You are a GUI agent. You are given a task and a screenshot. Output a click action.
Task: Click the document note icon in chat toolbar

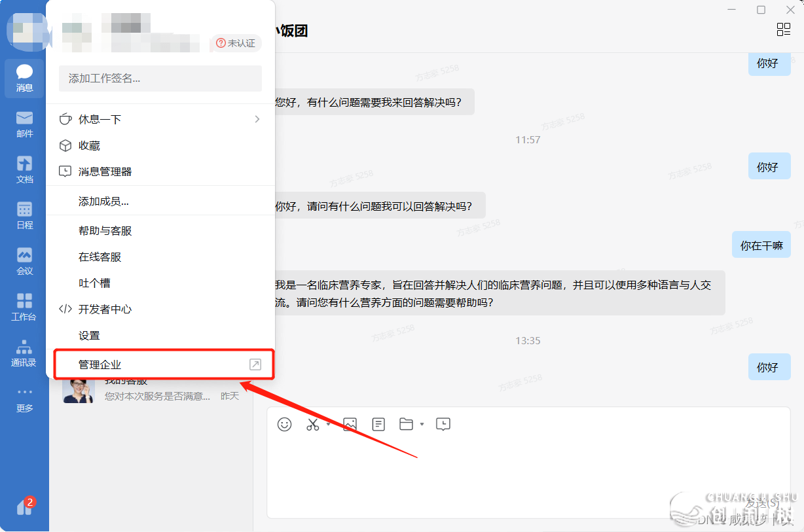coord(378,424)
